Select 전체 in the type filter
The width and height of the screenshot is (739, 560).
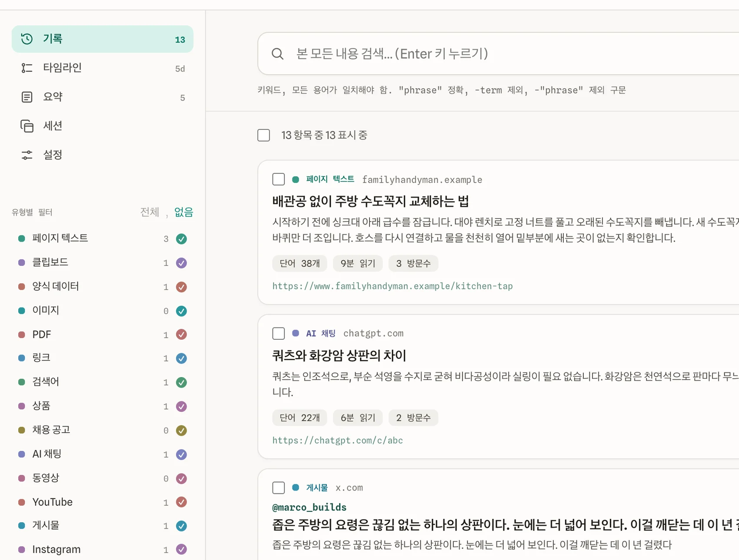pyautogui.click(x=150, y=212)
